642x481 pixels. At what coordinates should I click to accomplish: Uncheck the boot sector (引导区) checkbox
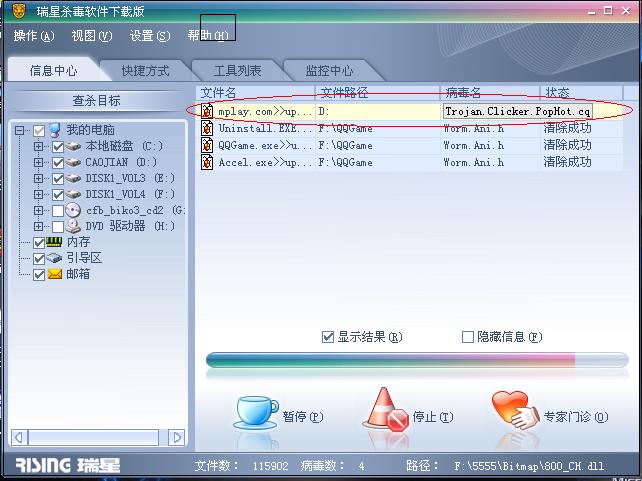[x=39, y=259]
